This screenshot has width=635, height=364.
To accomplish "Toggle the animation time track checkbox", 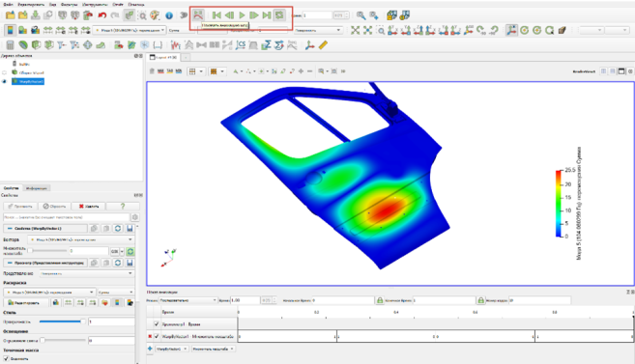I will click(x=157, y=324).
